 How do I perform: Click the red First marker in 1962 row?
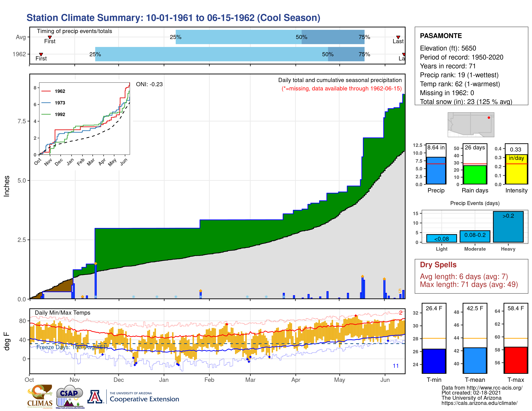click(x=41, y=54)
